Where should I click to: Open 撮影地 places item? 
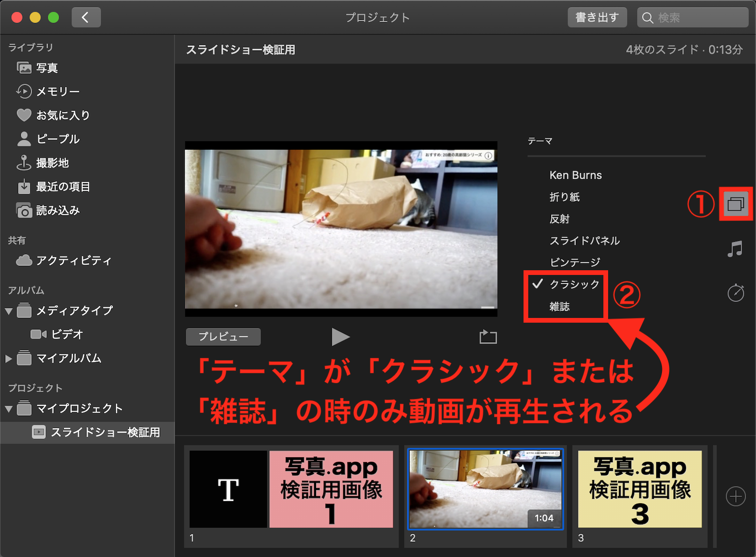point(43,163)
